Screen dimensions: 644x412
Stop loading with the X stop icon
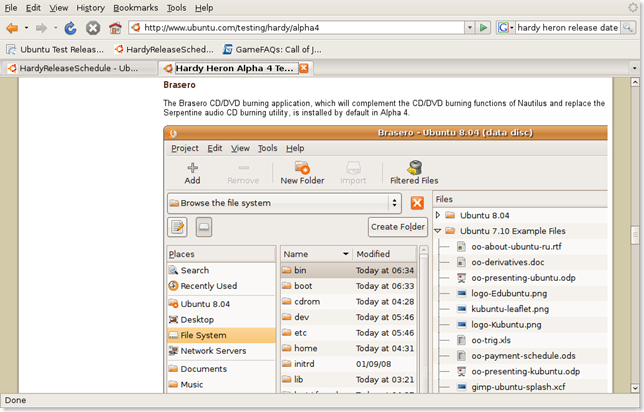pyautogui.click(x=93, y=28)
